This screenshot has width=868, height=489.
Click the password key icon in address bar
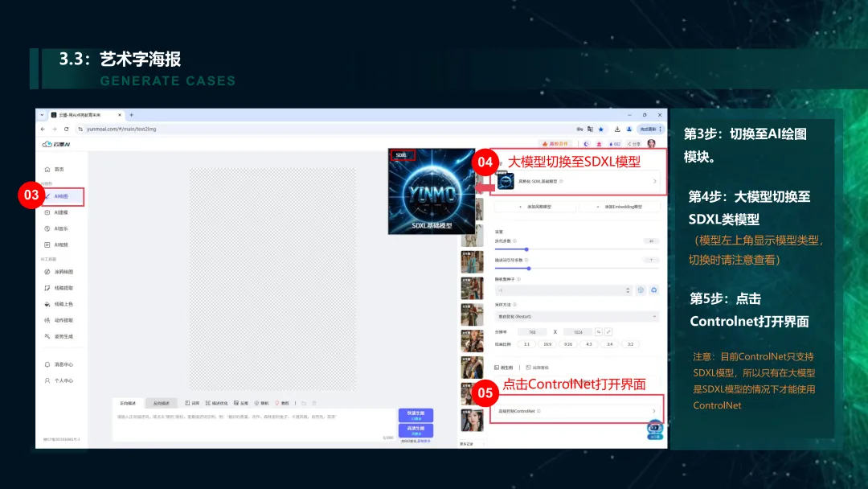[x=579, y=129]
